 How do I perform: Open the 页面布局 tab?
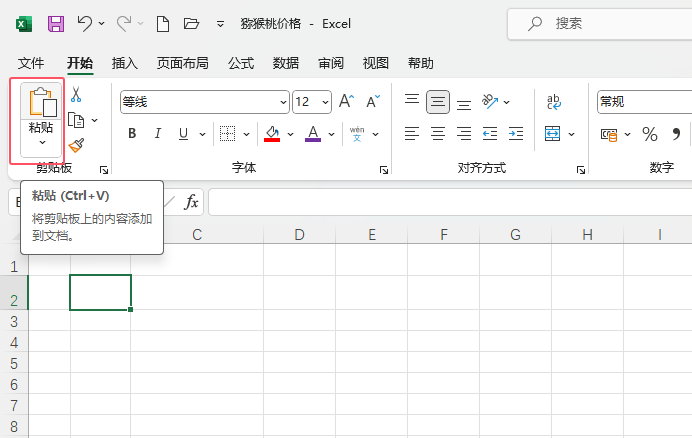tap(183, 63)
